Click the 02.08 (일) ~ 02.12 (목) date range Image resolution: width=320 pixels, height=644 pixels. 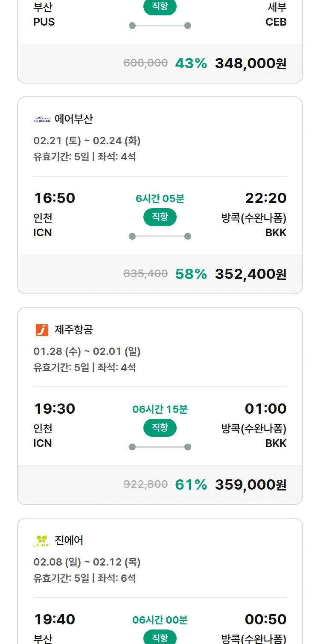[x=87, y=562]
